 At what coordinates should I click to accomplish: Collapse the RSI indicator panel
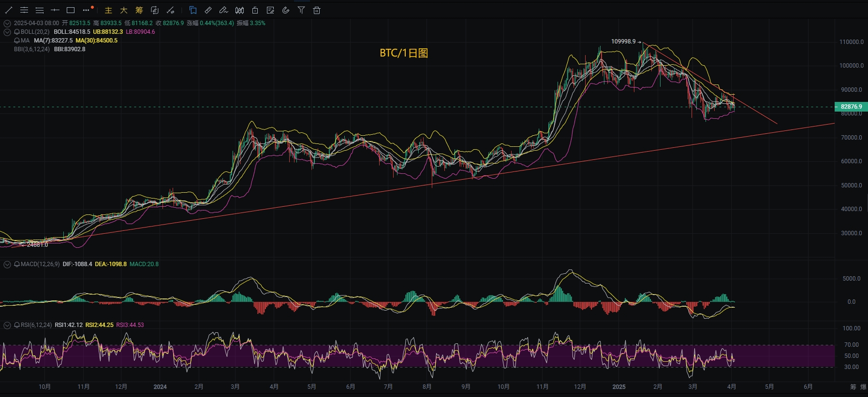[x=7, y=325]
